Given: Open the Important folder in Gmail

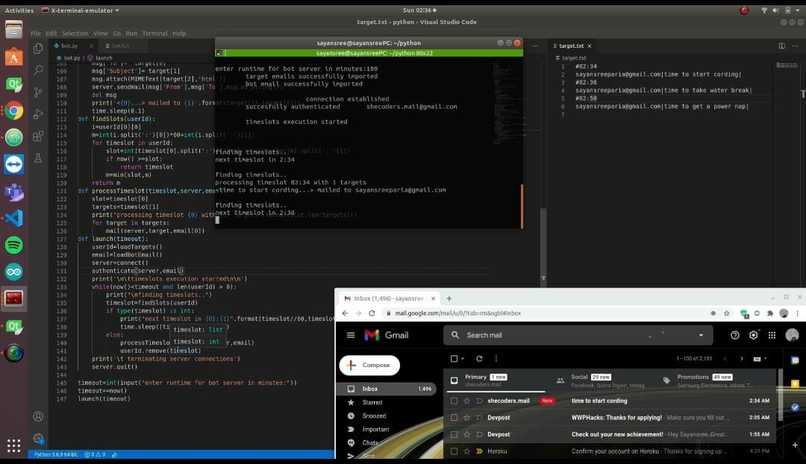Looking at the screenshot, I should pos(376,429).
